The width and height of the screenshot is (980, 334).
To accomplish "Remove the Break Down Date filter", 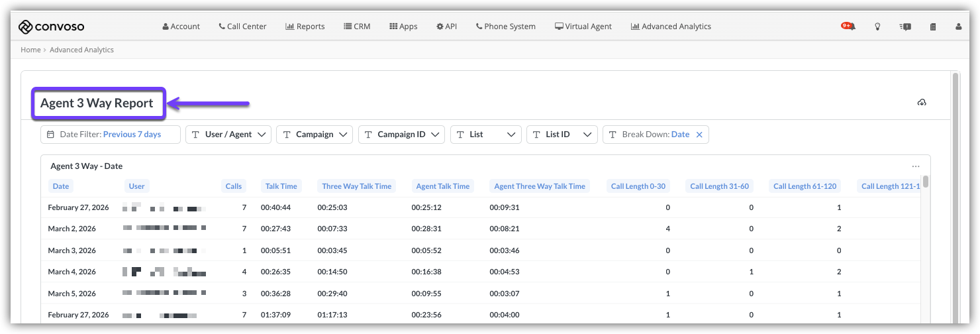I will (x=699, y=135).
